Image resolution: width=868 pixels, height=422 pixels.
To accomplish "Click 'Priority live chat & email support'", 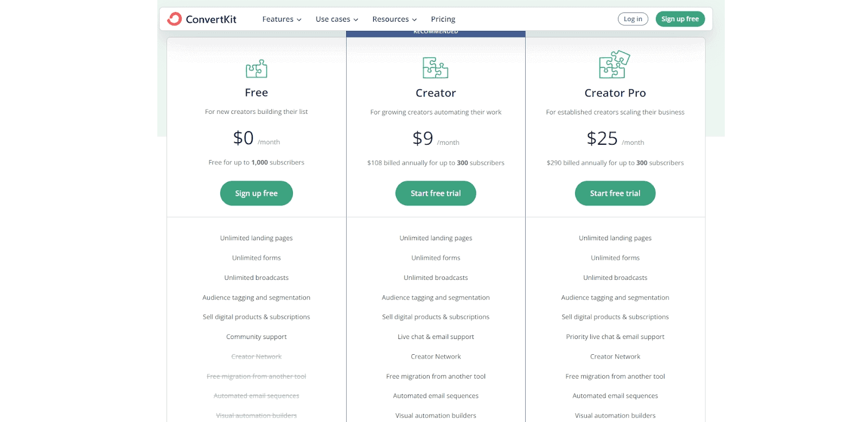I will 615,337.
